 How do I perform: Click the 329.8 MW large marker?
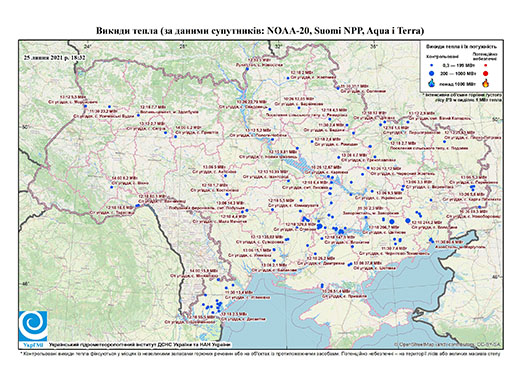[319, 226]
